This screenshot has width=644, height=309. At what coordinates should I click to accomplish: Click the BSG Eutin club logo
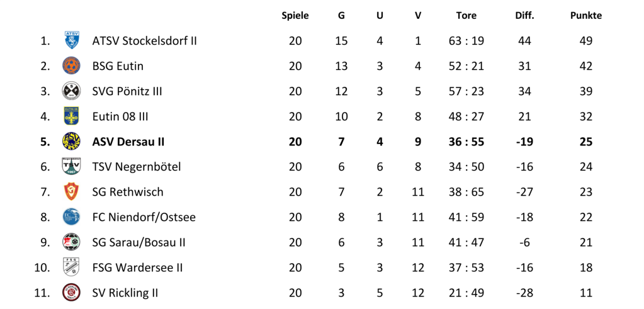(x=71, y=66)
